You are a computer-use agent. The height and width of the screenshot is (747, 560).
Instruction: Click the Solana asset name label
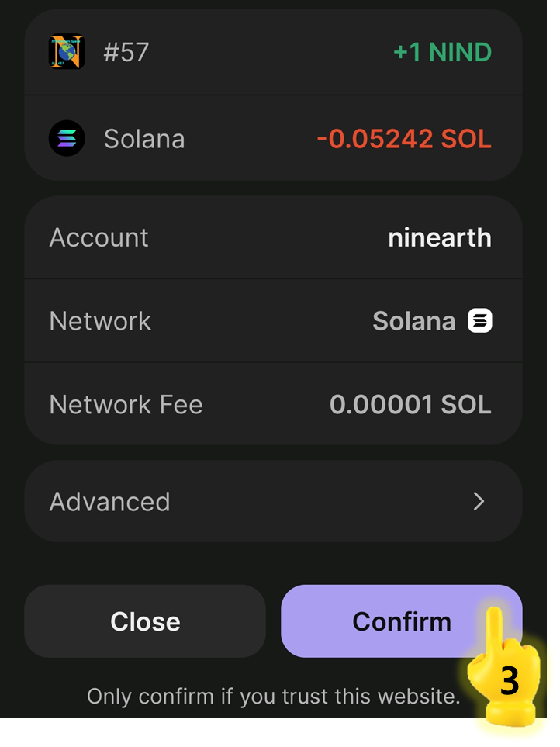144,139
